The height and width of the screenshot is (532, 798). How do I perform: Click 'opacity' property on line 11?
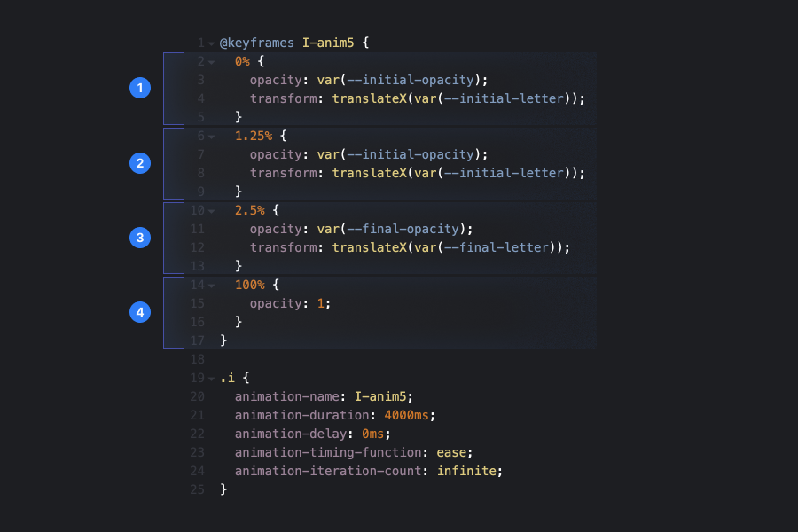click(276, 229)
